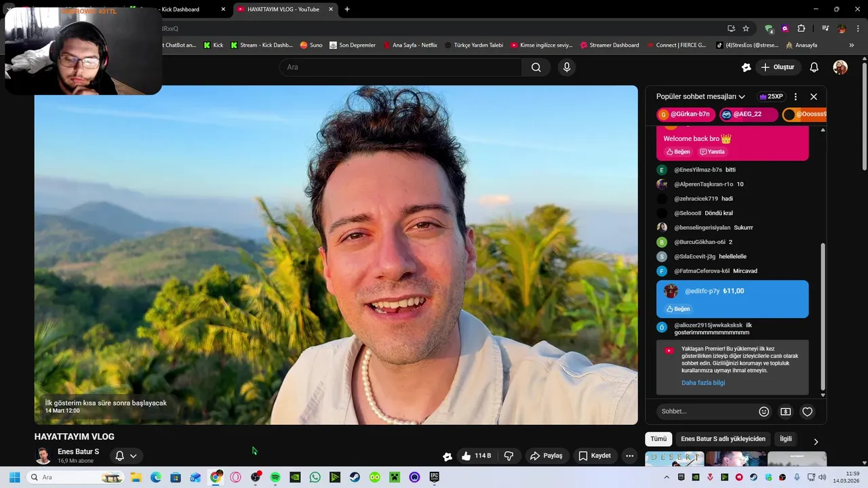Open the Chrome extensions puzzle icon

coord(802,28)
